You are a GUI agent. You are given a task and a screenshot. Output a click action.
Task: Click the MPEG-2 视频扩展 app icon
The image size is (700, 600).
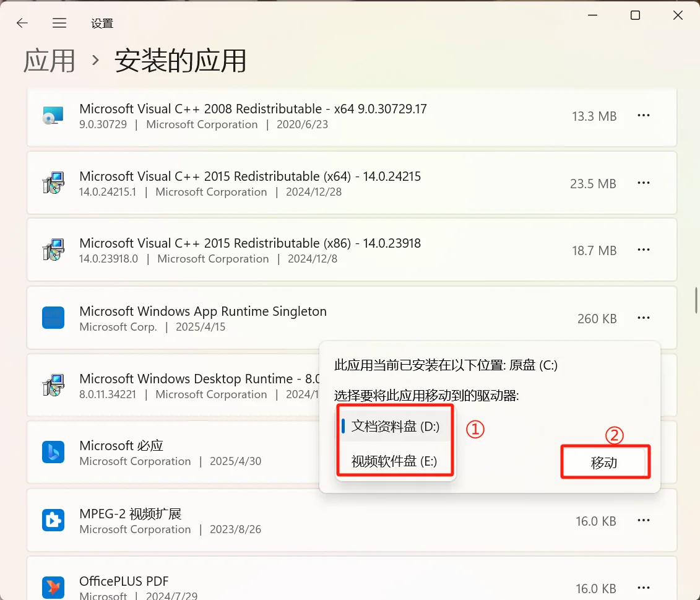coord(53,520)
